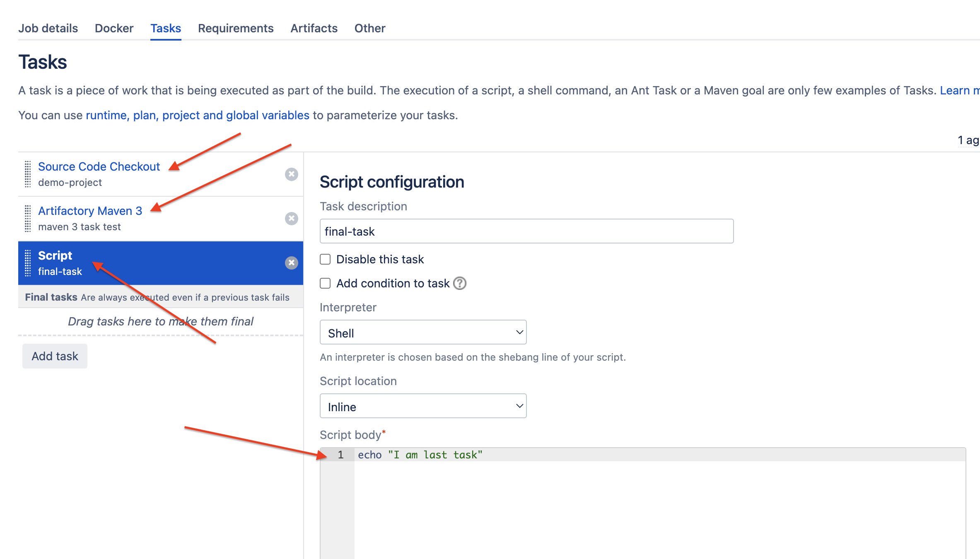Viewport: 980px width, 559px height.
Task: Remove the Artifactory Maven 3 task
Action: (292, 219)
